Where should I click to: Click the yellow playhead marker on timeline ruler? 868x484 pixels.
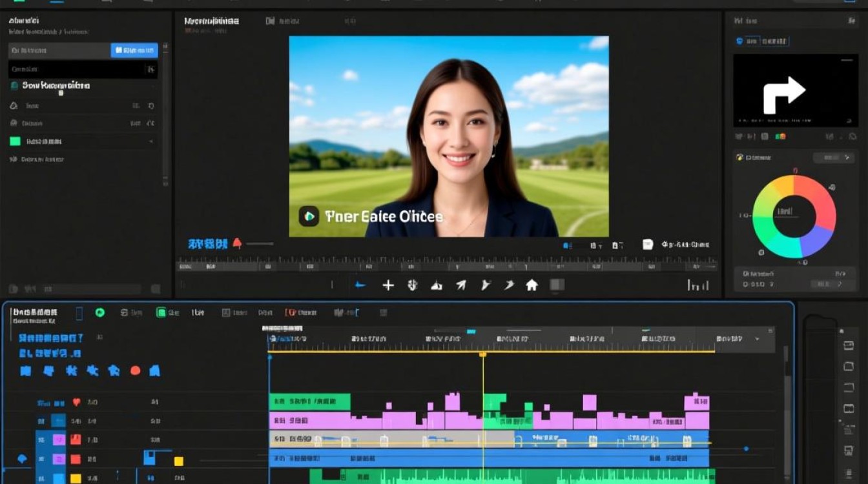[x=482, y=354]
